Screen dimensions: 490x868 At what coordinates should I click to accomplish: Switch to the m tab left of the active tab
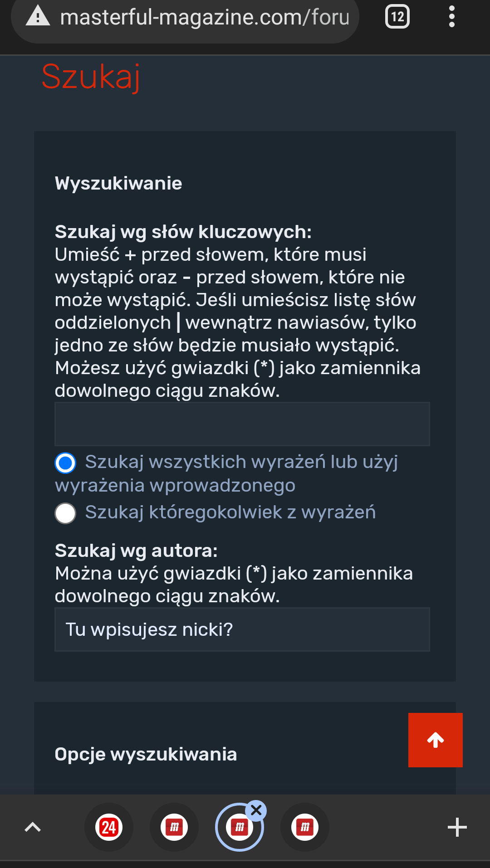pos(174,827)
